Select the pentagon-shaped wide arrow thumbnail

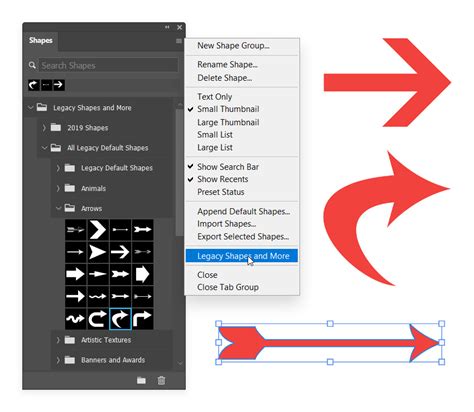[x=143, y=274]
